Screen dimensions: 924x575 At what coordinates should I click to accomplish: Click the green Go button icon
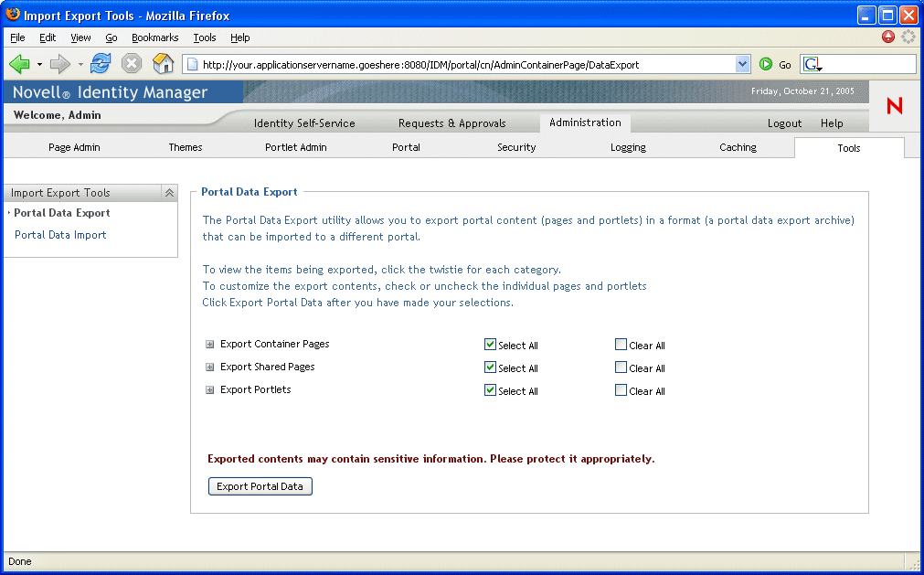pyautogui.click(x=766, y=64)
